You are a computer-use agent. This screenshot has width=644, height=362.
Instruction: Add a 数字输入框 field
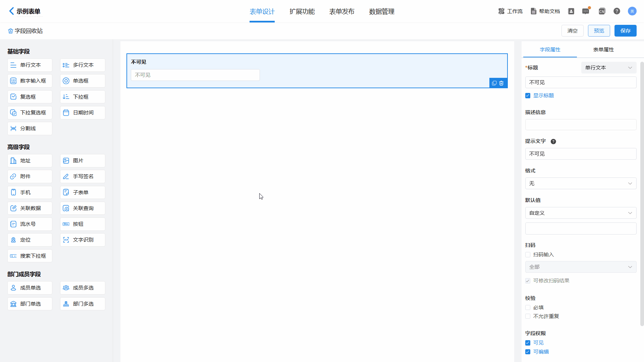[x=30, y=81]
